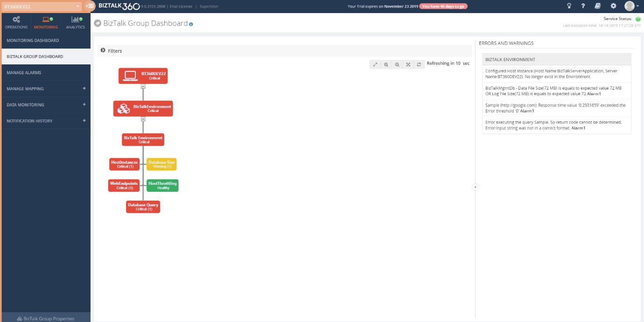Click the 'Error executing the query Sample' message
Viewport: 644px width, 322px height.
tap(557, 125)
